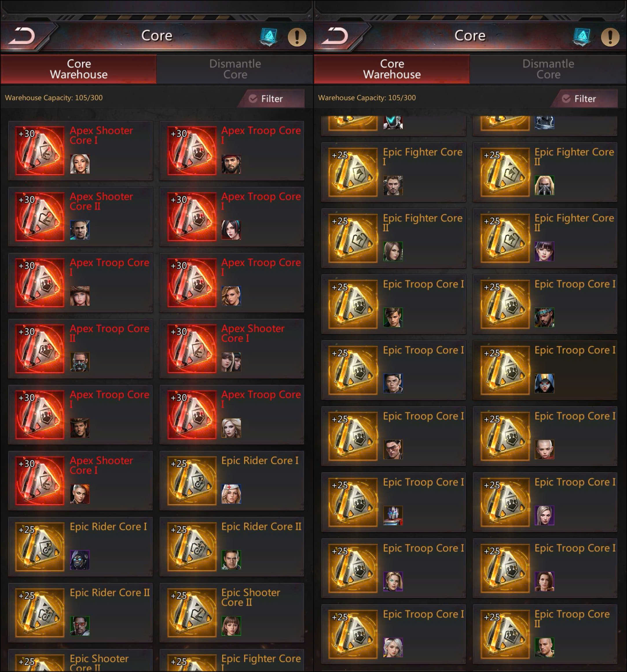Click the bald hero portrait on Epic Troop Core I
Screen dimensions: 627x672
(x=544, y=449)
